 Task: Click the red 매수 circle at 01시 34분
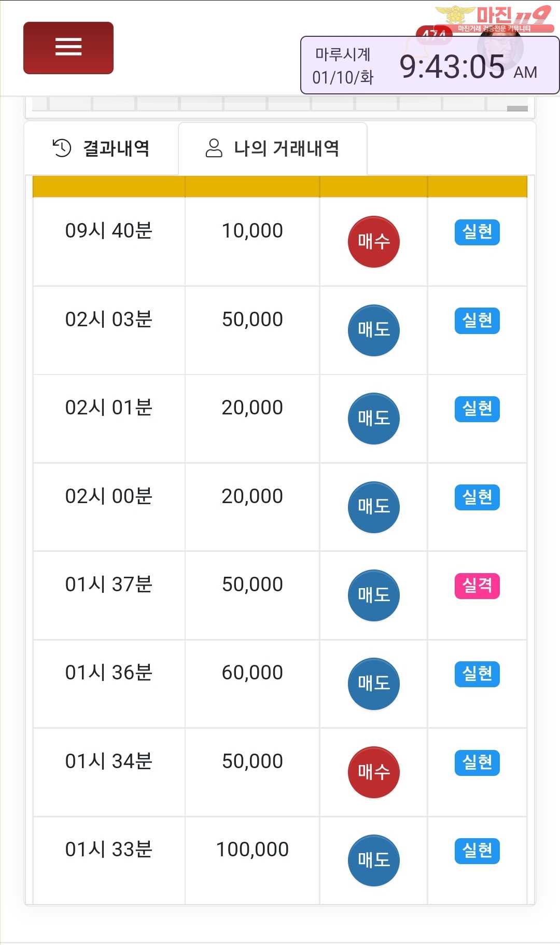point(373,772)
